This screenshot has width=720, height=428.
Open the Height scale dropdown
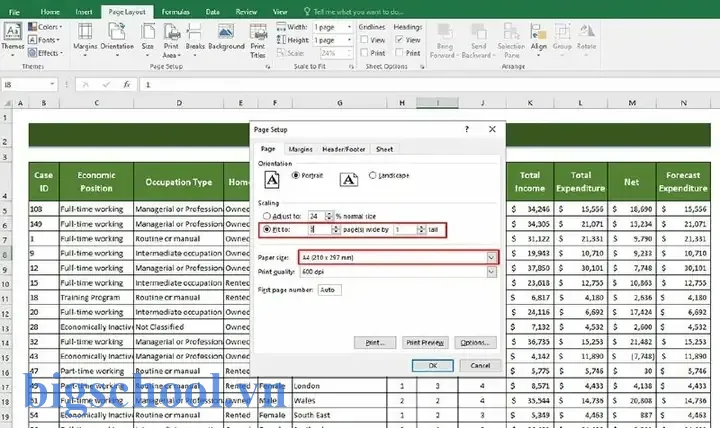pos(349,40)
